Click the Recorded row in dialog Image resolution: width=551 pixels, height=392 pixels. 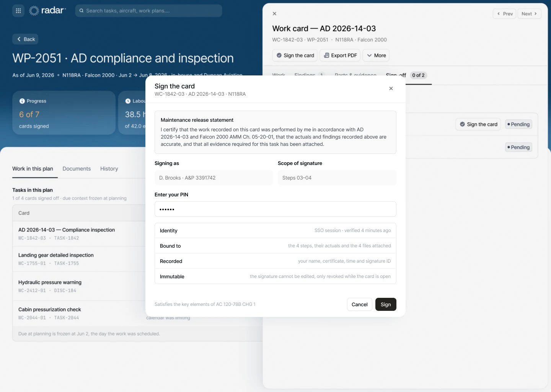(275, 261)
